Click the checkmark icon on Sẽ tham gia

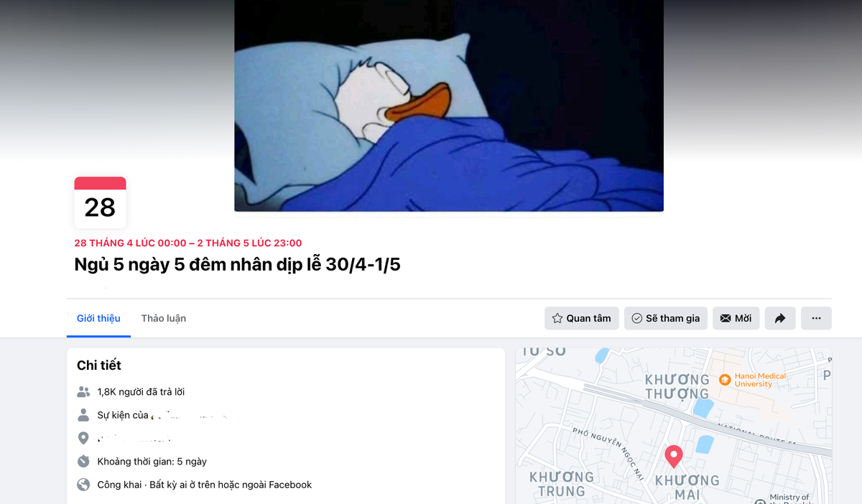pyautogui.click(x=636, y=318)
